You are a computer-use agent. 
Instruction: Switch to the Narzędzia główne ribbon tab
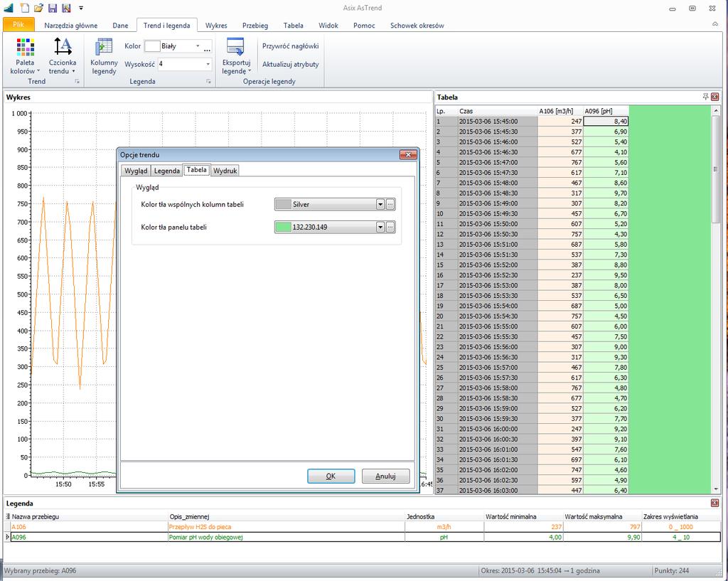(70, 26)
